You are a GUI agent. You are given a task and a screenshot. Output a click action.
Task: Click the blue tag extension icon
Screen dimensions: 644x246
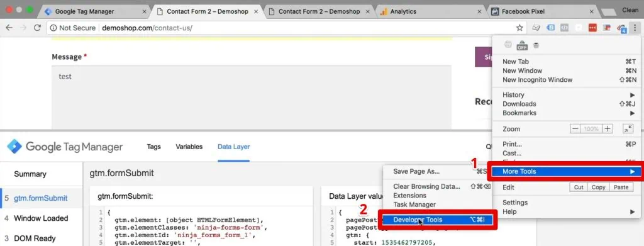pyautogui.click(x=551, y=28)
